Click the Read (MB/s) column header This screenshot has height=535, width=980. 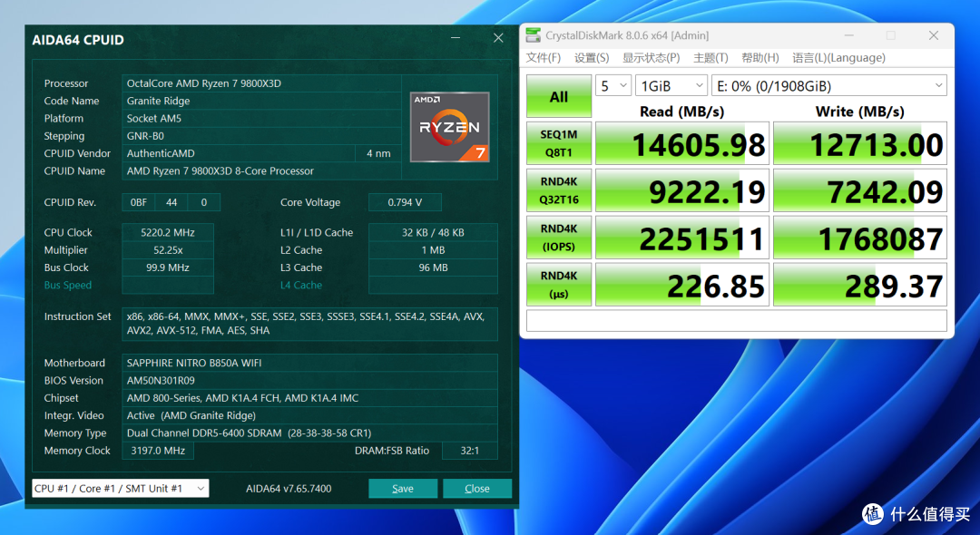pos(681,112)
